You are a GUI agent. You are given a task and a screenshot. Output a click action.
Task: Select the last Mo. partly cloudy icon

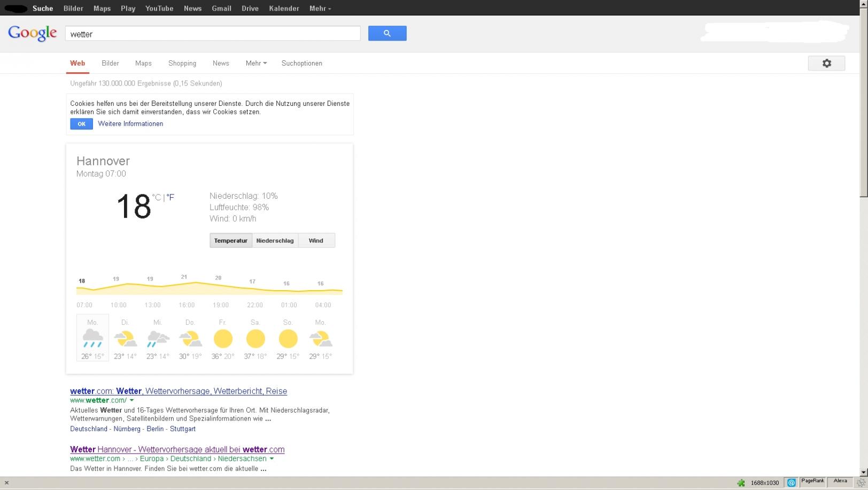tap(321, 338)
